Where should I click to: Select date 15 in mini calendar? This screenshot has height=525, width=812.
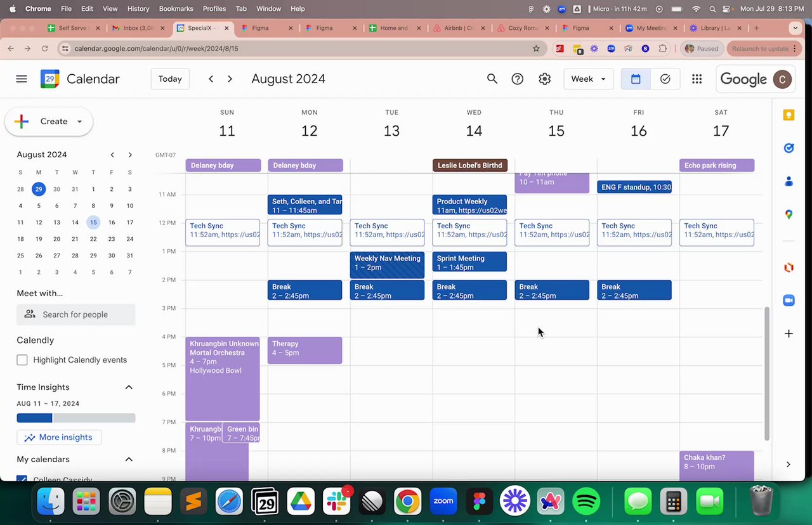[x=93, y=223]
